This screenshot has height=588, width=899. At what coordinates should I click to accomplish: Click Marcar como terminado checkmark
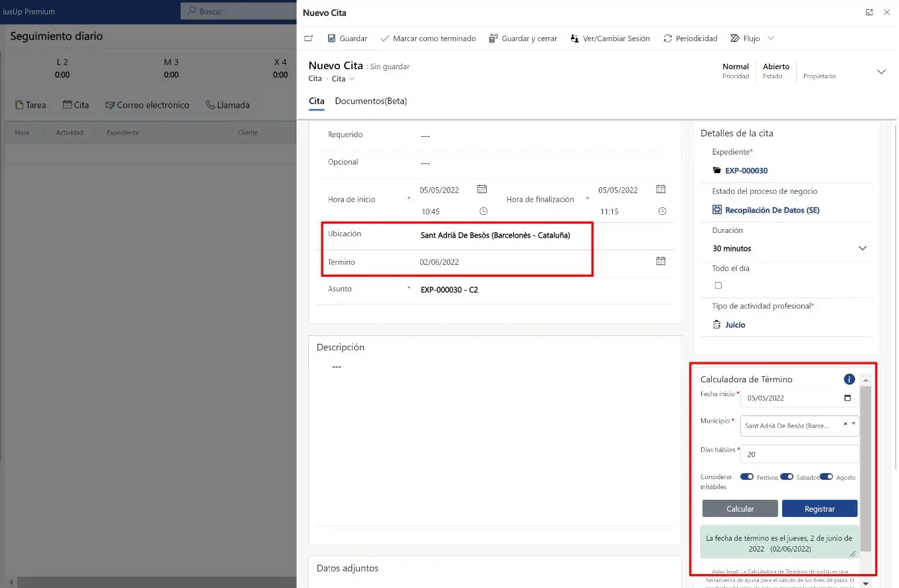384,38
